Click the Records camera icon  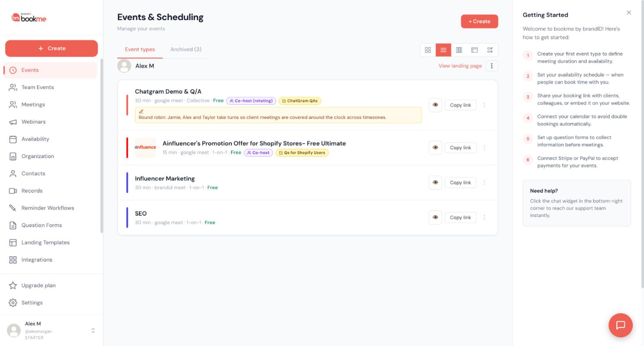pyautogui.click(x=13, y=191)
